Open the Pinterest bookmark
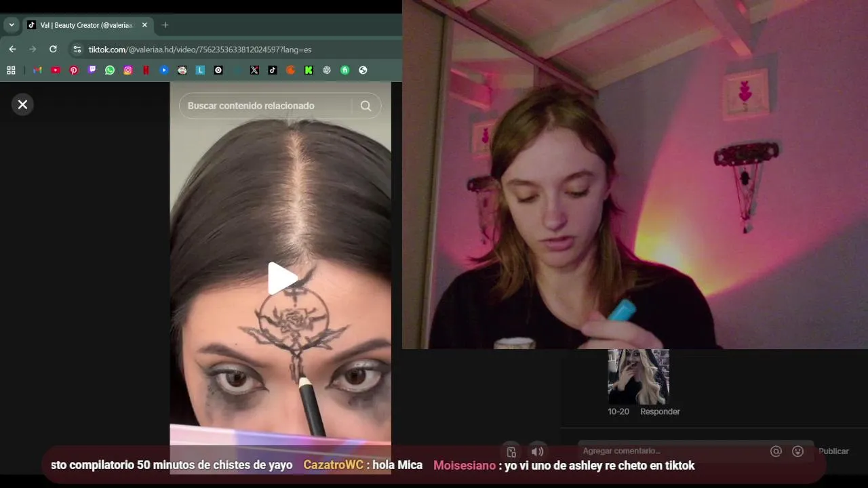 pyautogui.click(x=74, y=70)
